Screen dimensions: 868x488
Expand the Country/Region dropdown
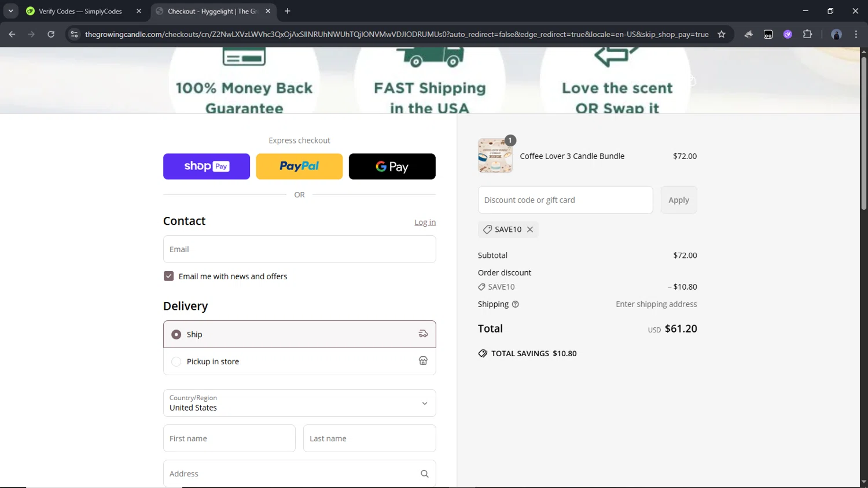pyautogui.click(x=299, y=403)
